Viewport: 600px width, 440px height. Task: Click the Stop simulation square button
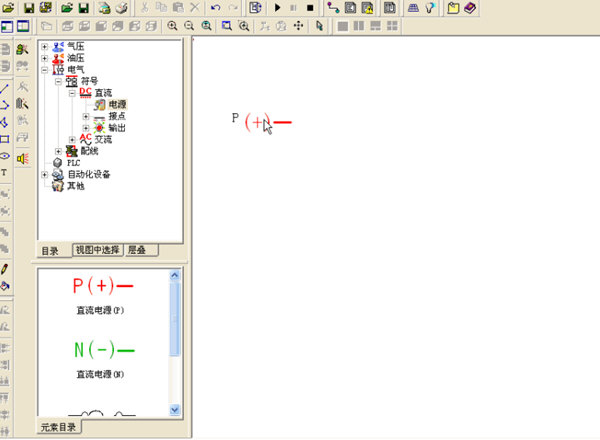[310, 8]
